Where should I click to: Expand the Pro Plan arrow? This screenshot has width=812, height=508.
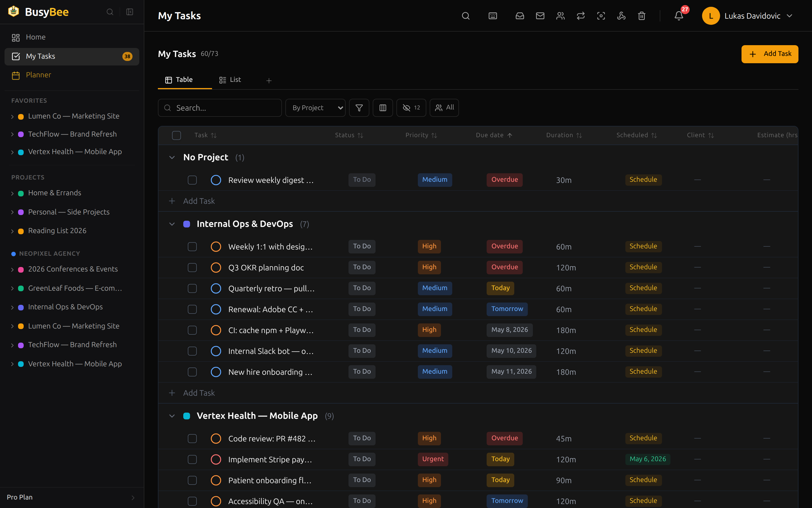(133, 498)
